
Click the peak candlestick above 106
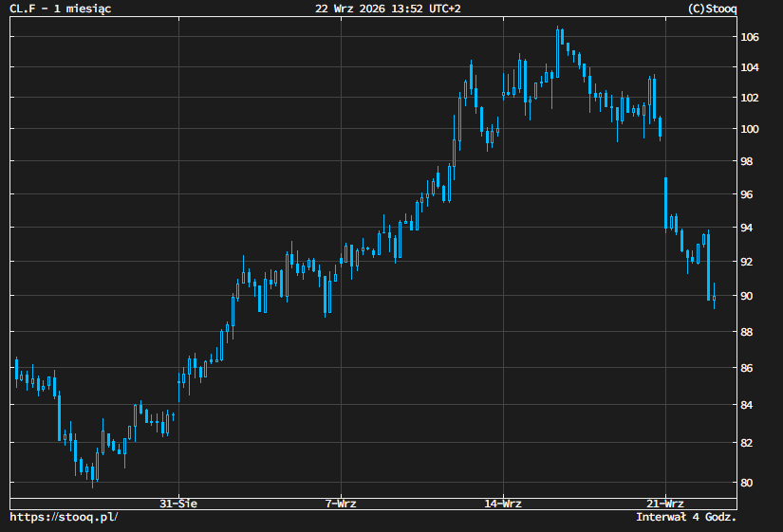pos(557,53)
